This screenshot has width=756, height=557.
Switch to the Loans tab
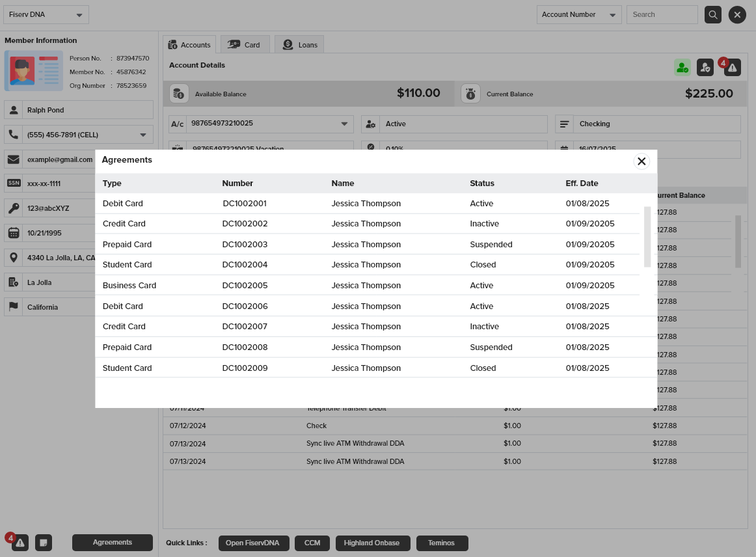[299, 44]
